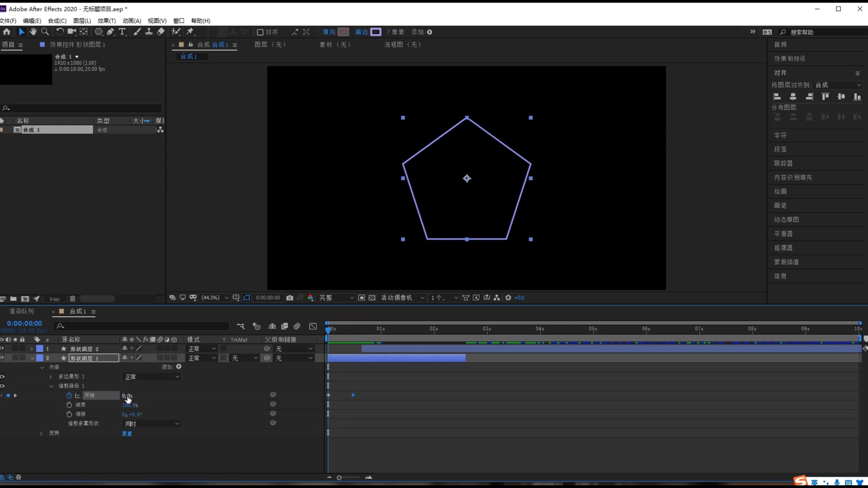Screen dimensions: 868x488
Task: Select the Selection arrow tool
Action: coord(21,32)
